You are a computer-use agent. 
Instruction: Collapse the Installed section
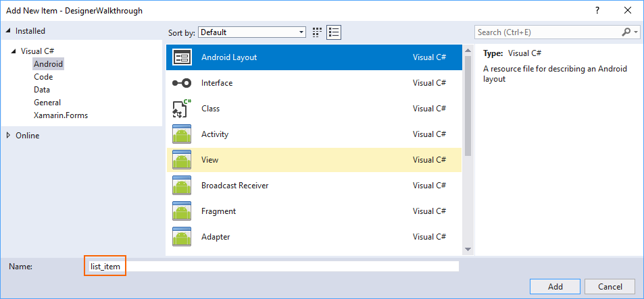[8, 31]
